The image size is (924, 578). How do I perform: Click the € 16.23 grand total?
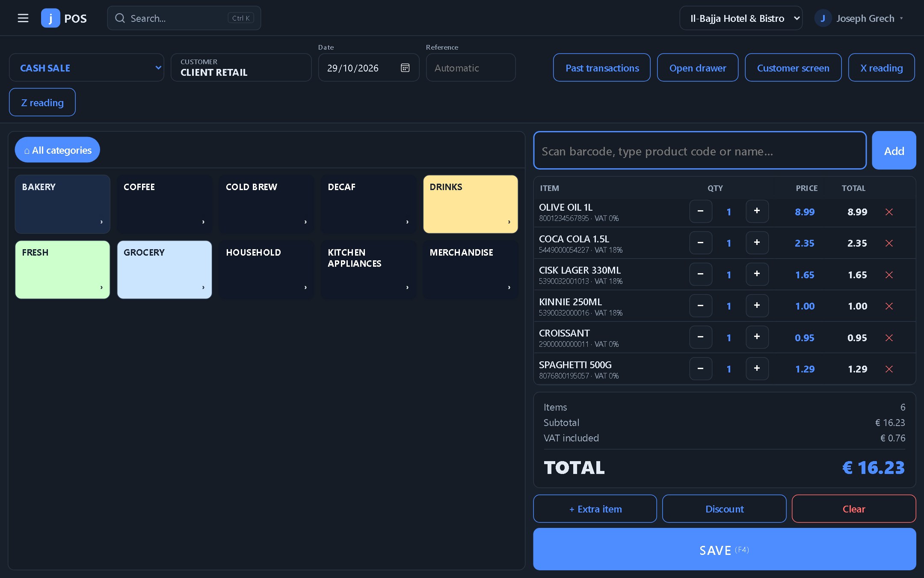pyautogui.click(x=874, y=468)
